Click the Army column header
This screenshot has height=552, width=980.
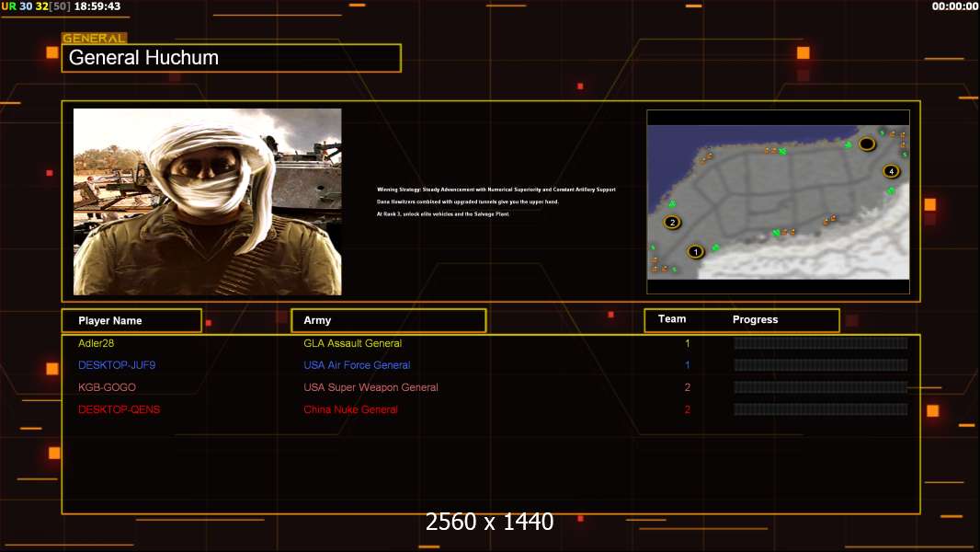pos(389,320)
